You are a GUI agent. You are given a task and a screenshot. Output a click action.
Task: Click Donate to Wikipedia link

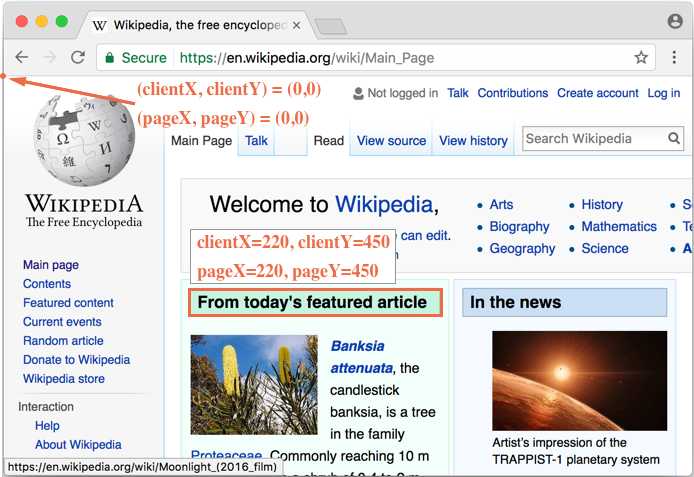tap(76, 360)
